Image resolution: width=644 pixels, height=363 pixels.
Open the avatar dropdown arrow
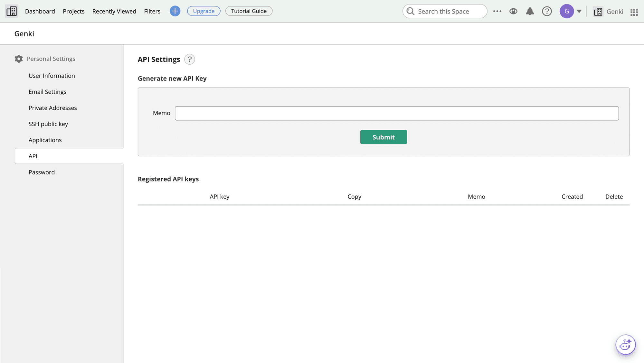tap(579, 11)
